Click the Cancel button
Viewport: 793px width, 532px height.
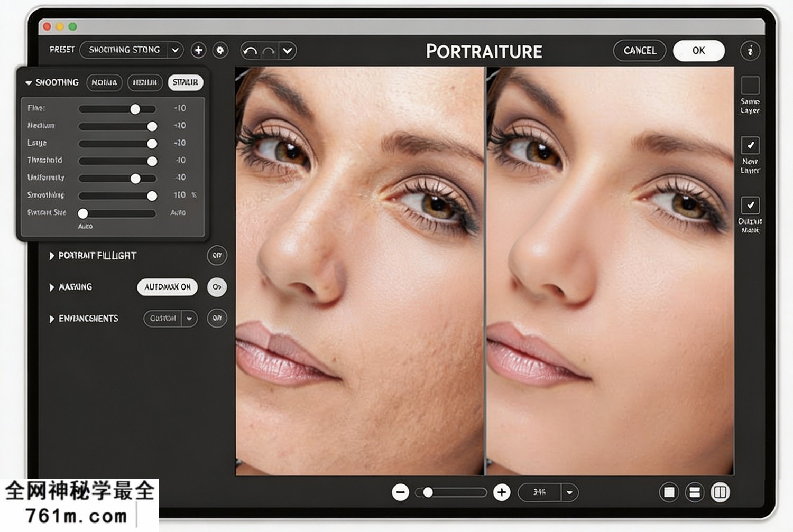click(x=640, y=51)
